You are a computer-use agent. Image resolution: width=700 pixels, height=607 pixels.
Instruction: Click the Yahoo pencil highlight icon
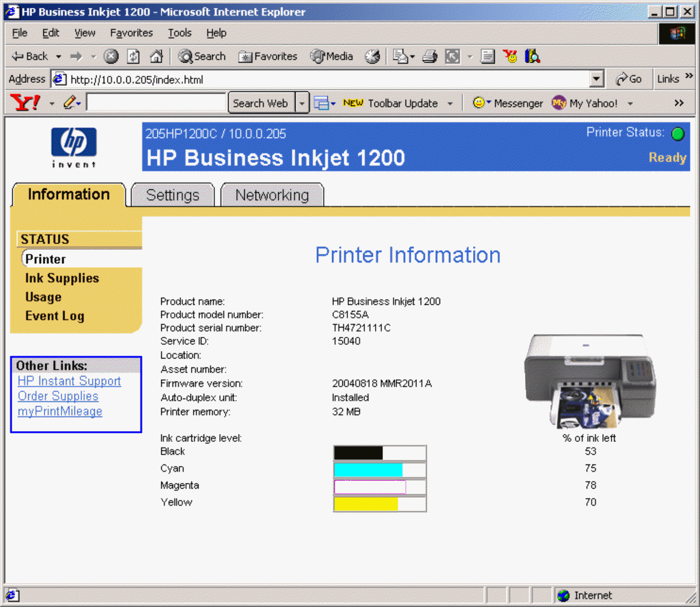[x=69, y=103]
